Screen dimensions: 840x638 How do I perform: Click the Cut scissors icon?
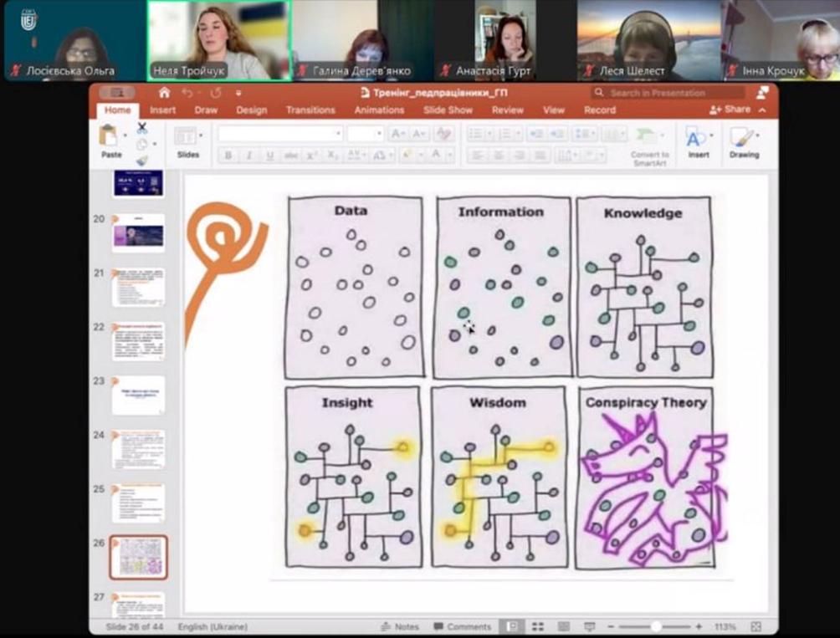click(x=142, y=128)
